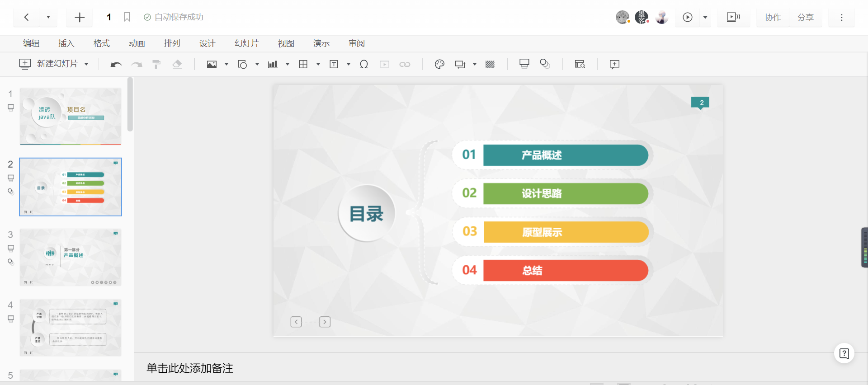Expand the table dropdown arrow
The image size is (868, 385).
click(x=318, y=65)
